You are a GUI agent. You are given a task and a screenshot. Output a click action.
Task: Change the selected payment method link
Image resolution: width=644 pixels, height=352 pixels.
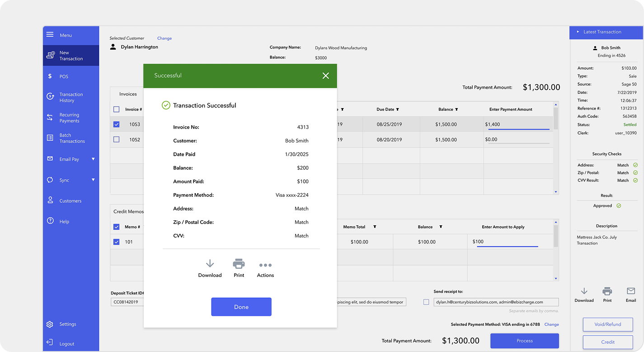coord(552,324)
